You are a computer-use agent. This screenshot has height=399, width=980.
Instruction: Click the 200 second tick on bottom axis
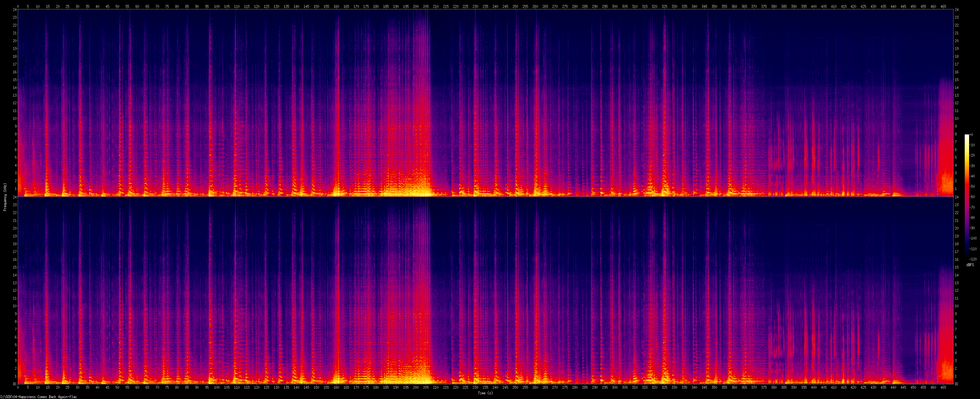pyautogui.click(x=416, y=387)
